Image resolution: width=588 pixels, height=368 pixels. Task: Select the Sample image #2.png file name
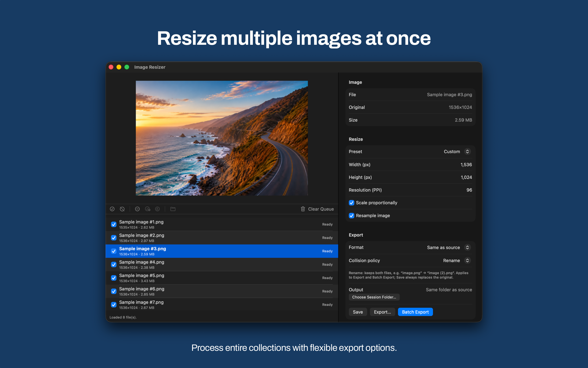142,235
